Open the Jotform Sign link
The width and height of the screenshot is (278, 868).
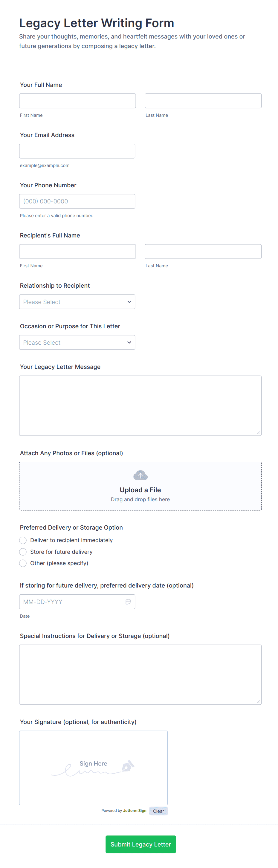[x=135, y=811]
